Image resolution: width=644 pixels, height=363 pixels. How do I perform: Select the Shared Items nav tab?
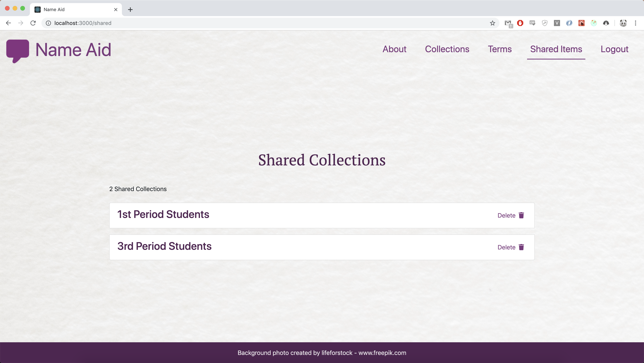click(x=556, y=49)
